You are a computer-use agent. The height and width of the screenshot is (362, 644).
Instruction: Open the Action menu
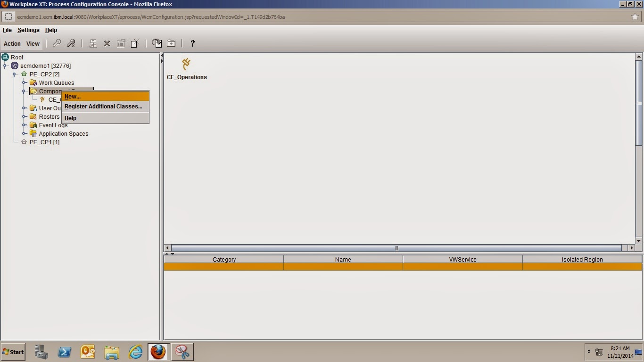pos(12,43)
